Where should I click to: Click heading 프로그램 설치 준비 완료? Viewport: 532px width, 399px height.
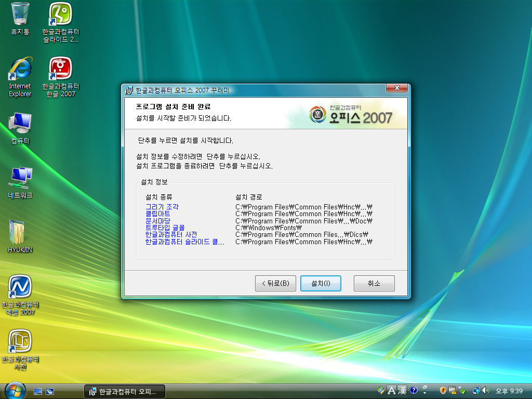(x=173, y=107)
